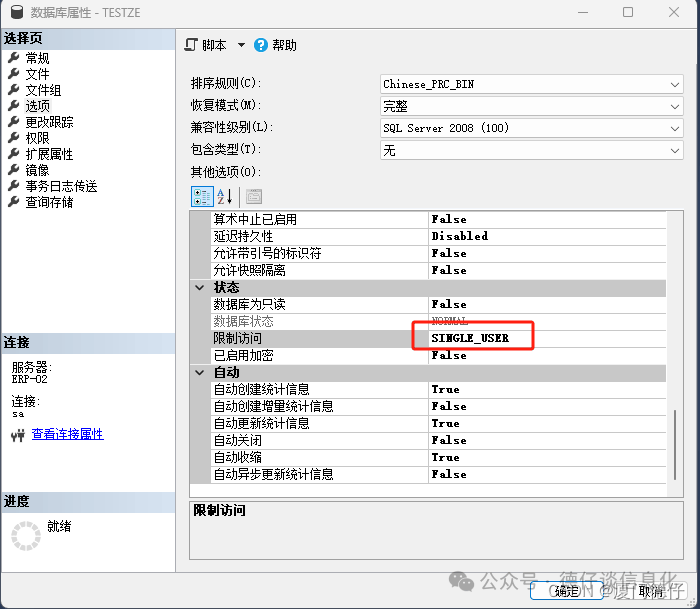The width and height of the screenshot is (700, 609).
Task: Open the 包含类型 无 dropdown
Action: (x=531, y=150)
